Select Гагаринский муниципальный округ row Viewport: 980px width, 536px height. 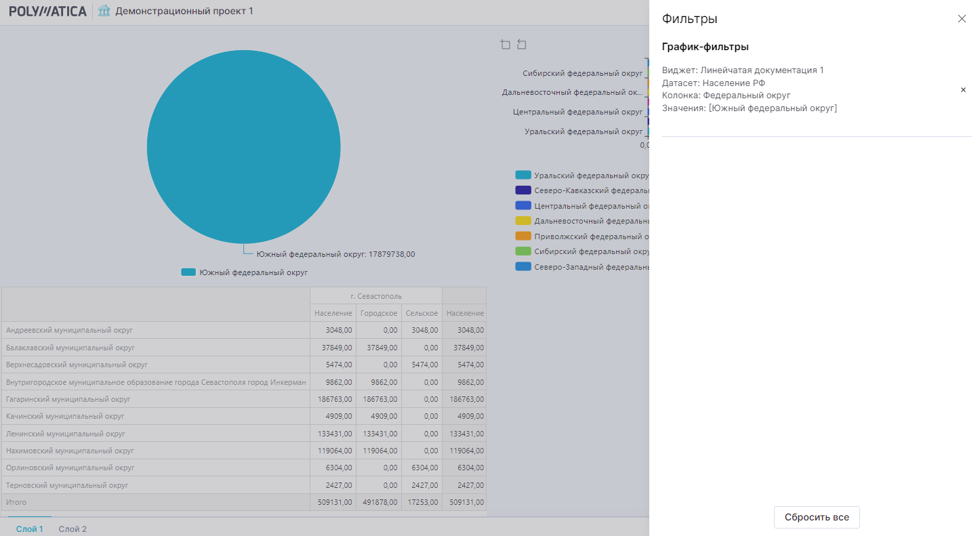[x=68, y=399]
